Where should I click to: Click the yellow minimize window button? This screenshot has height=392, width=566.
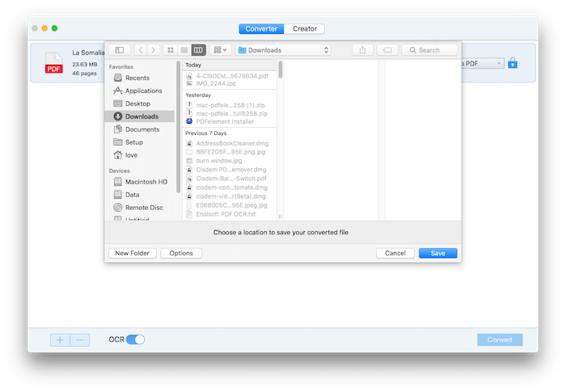tap(44, 28)
